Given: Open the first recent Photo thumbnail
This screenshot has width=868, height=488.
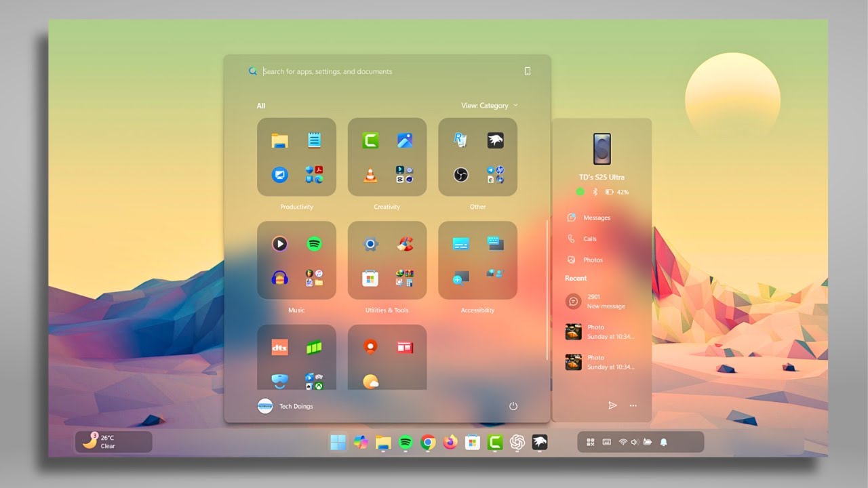Looking at the screenshot, I should click(574, 331).
